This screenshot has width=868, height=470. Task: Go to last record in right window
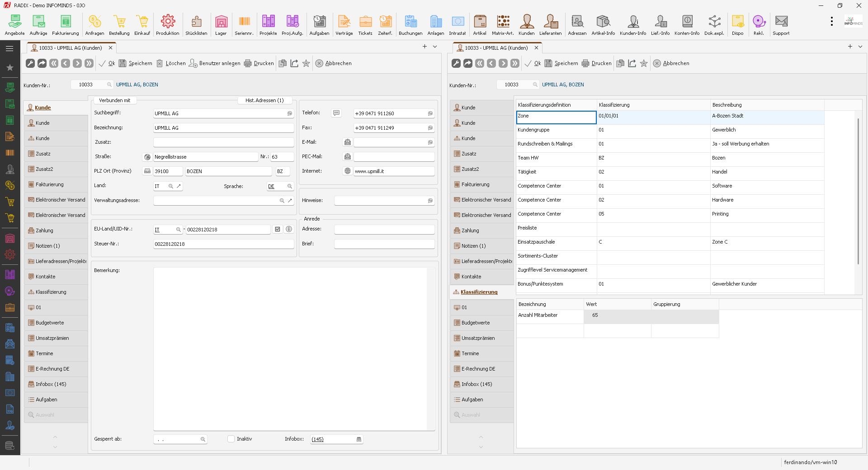pyautogui.click(x=515, y=63)
